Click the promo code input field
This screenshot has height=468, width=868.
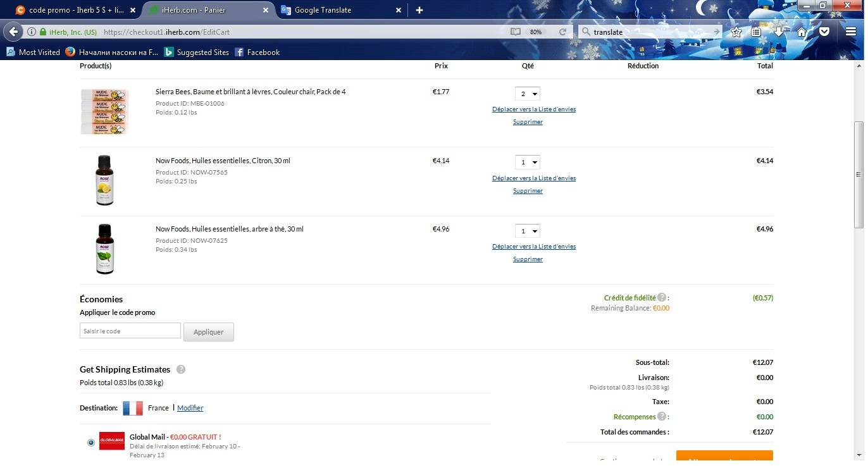(x=130, y=331)
